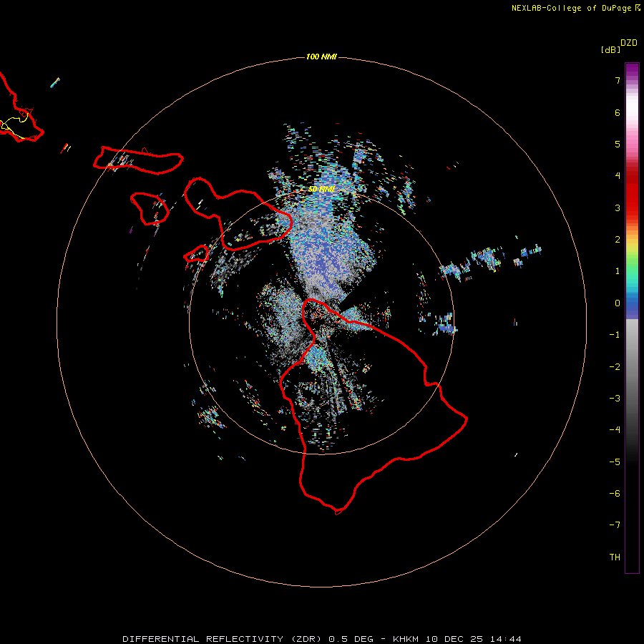Click the 2 value on color scale
The height and width of the screenshot is (644, 644).
(618, 240)
